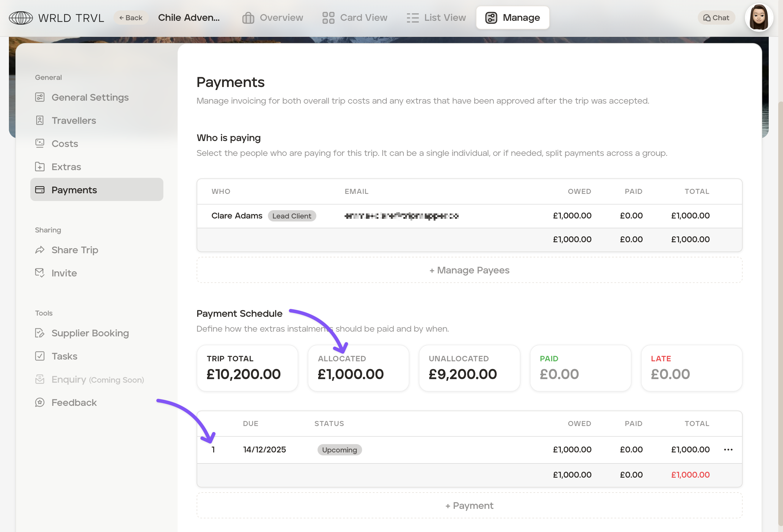Select the Extras sidebar icon
The height and width of the screenshot is (532, 783).
tap(40, 167)
